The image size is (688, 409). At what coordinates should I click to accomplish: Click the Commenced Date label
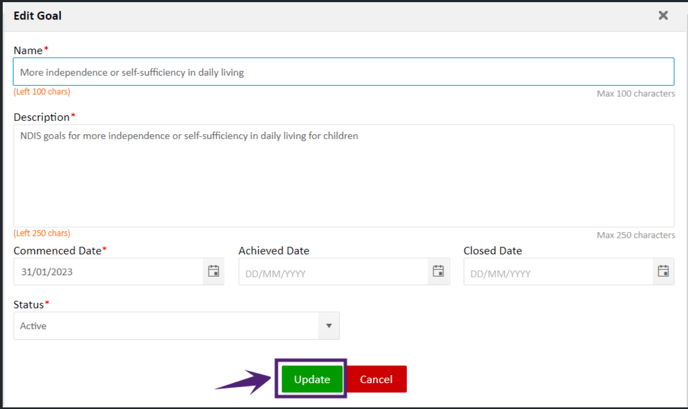57,251
